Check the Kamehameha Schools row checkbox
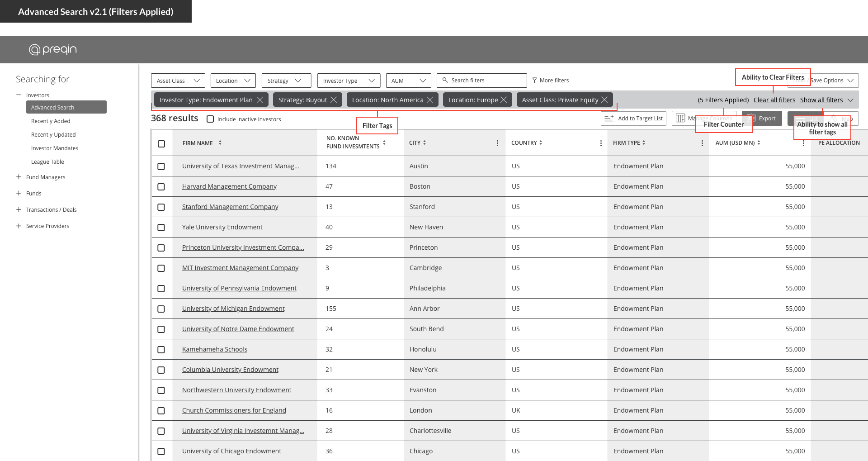This screenshot has height=461, width=868. (161, 350)
